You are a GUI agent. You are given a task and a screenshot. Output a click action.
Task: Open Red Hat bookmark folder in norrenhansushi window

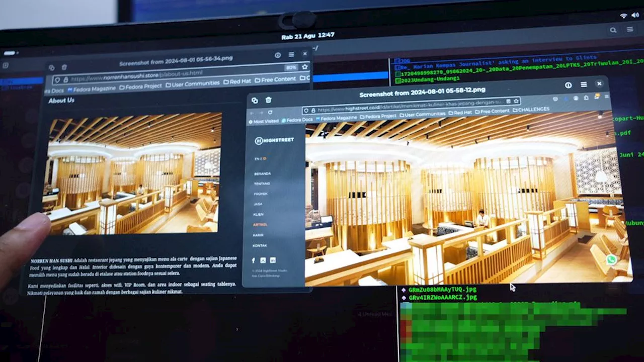click(237, 81)
